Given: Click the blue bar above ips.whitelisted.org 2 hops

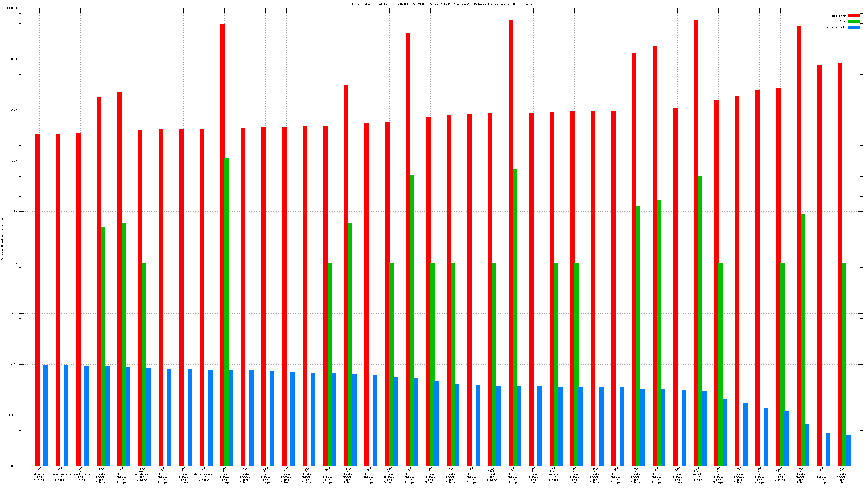Looking at the screenshot, I should pos(210,418).
